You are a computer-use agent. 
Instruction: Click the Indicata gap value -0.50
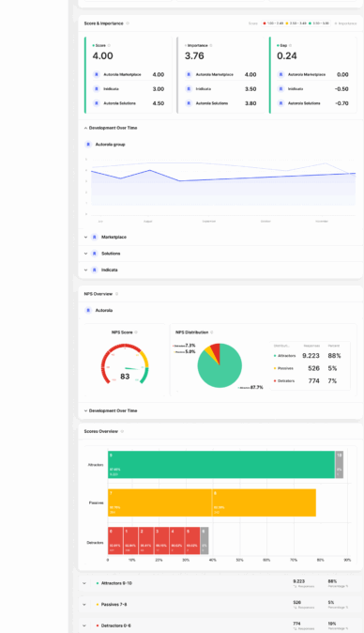tap(341, 89)
